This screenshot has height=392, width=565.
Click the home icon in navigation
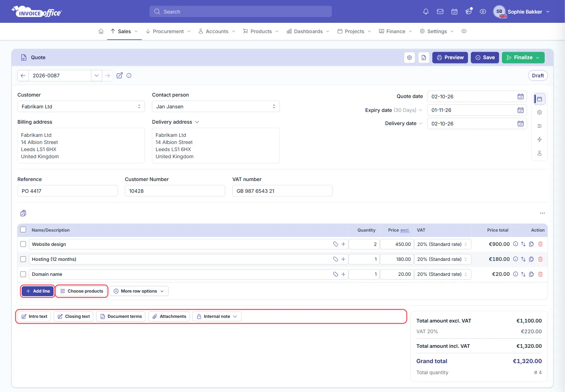[x=101, y=31]
